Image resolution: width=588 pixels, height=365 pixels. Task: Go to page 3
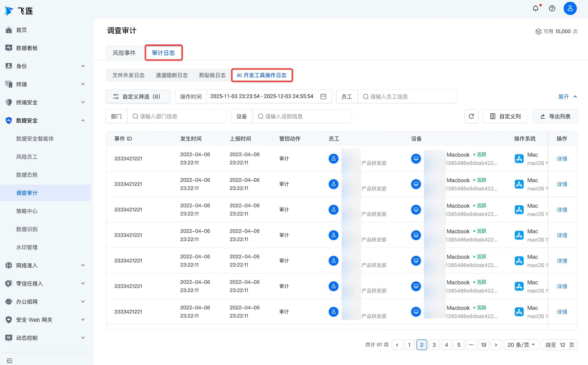434,345
